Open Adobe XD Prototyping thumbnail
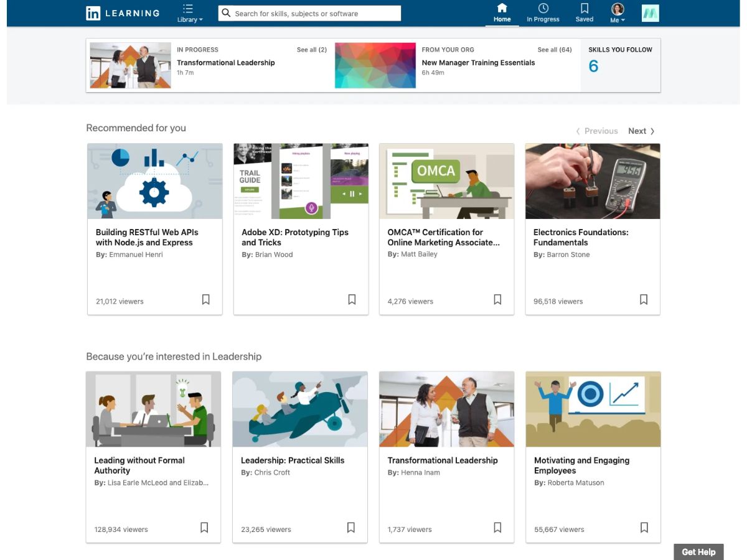Viewport: 747px width, 560px height. (301, 181)
